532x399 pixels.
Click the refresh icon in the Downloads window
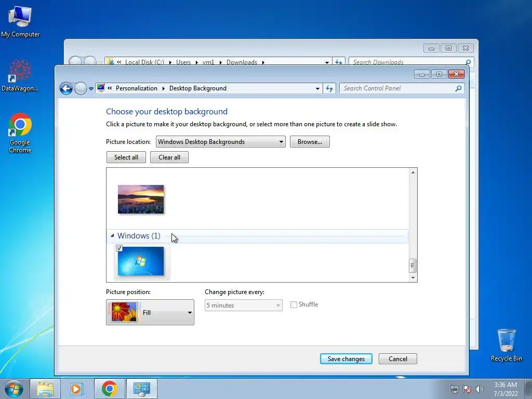(x=339, y=62)
